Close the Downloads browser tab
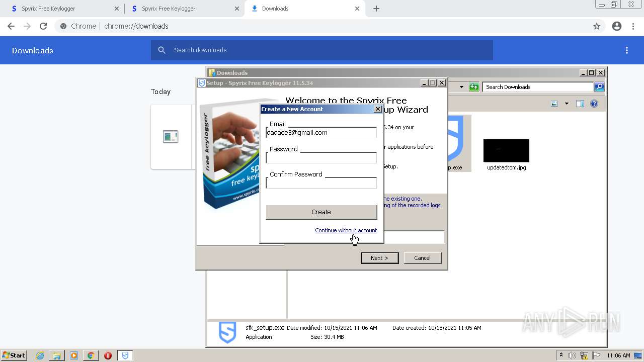This screenshot has width=644, height=362. (x=357, y=9)
